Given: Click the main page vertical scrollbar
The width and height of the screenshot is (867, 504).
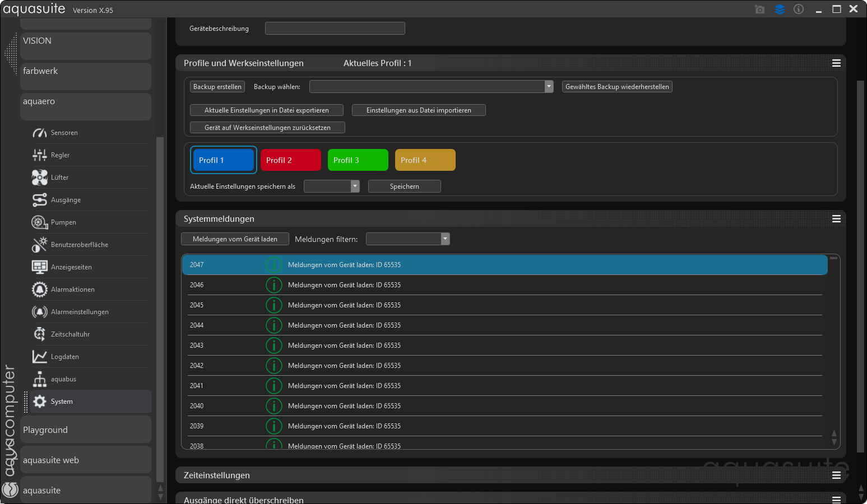Looking at the screenshot, I should tap(861, 266).
